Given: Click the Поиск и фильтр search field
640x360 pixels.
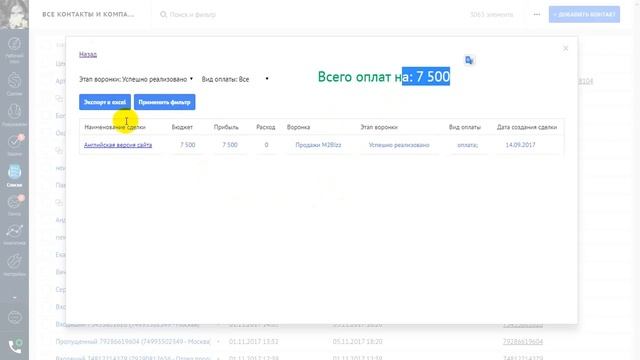Looking at the screenshot, I should [192, 14].
